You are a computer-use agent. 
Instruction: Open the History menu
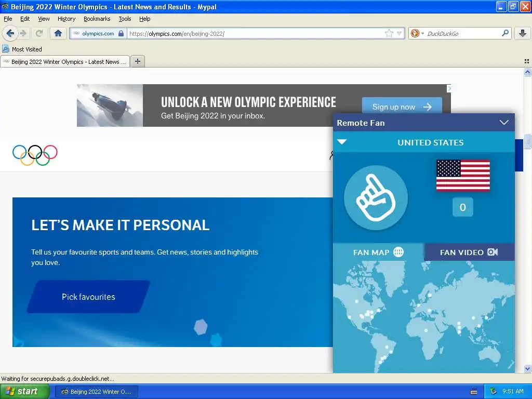click(66, 19)
